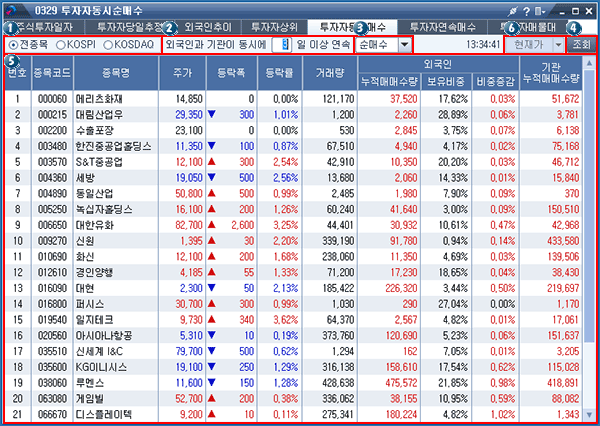Select the 메리츠화재 stock row
600x426 pixels.
pyautogui.click(x=108, y=99)
